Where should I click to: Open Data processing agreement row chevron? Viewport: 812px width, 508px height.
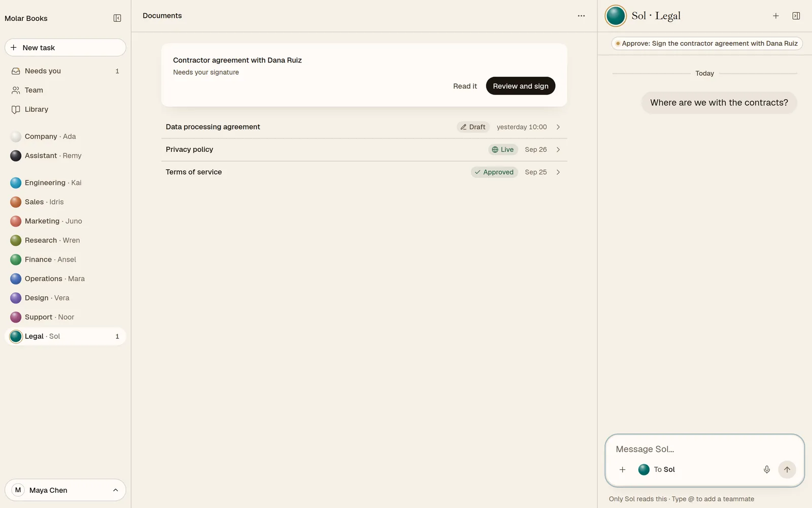point(558,127)
